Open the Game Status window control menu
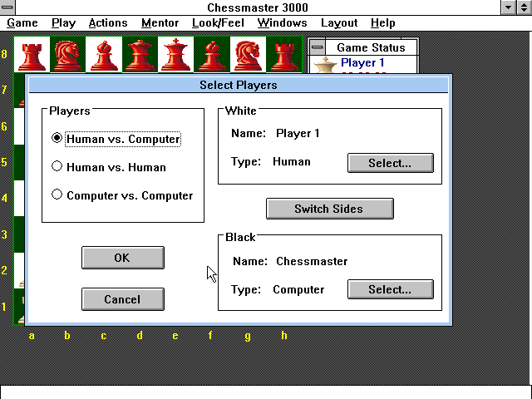This screenshot has height=399, width=532. (x=318, y=47)
